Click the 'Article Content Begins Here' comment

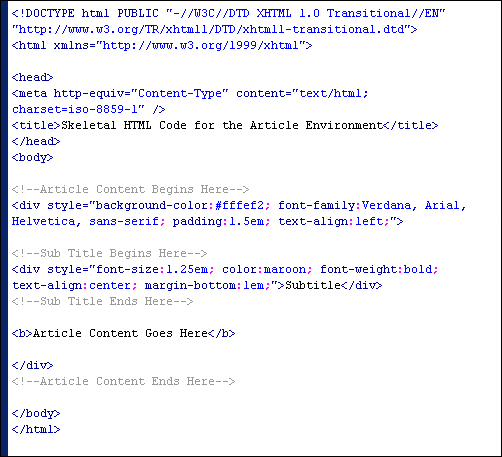[x=130, y=189]
